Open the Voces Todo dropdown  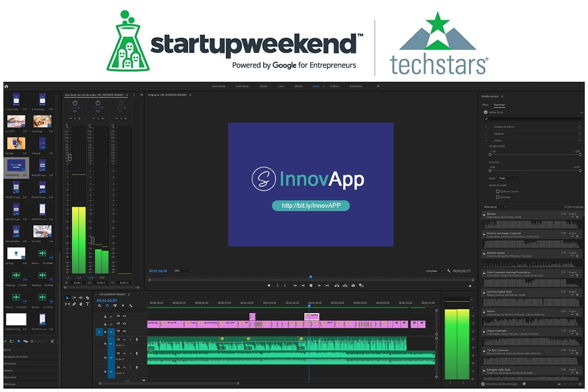tap(510, 178)
